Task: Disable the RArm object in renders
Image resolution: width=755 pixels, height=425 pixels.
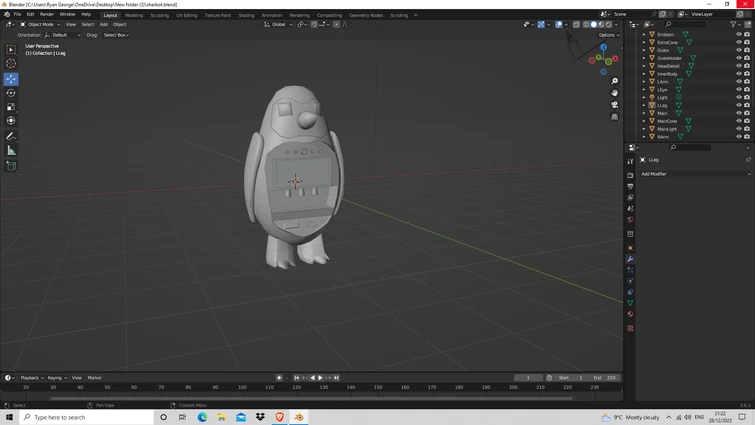Action: point(747,137)
